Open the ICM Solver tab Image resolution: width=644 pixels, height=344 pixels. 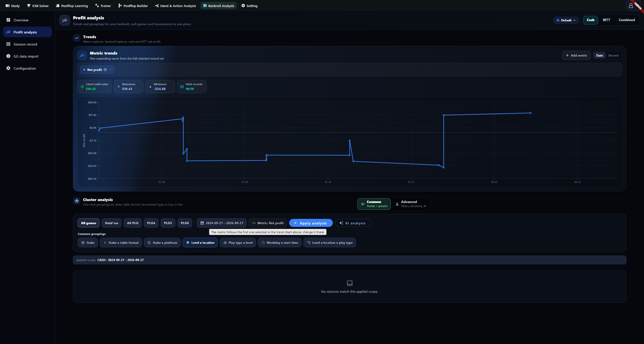coord(38,6)
